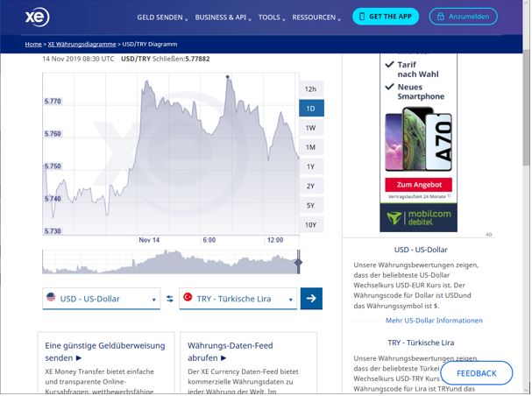Submit conversion with the arrow button
The image size is (532, 396).
(311, 299)
